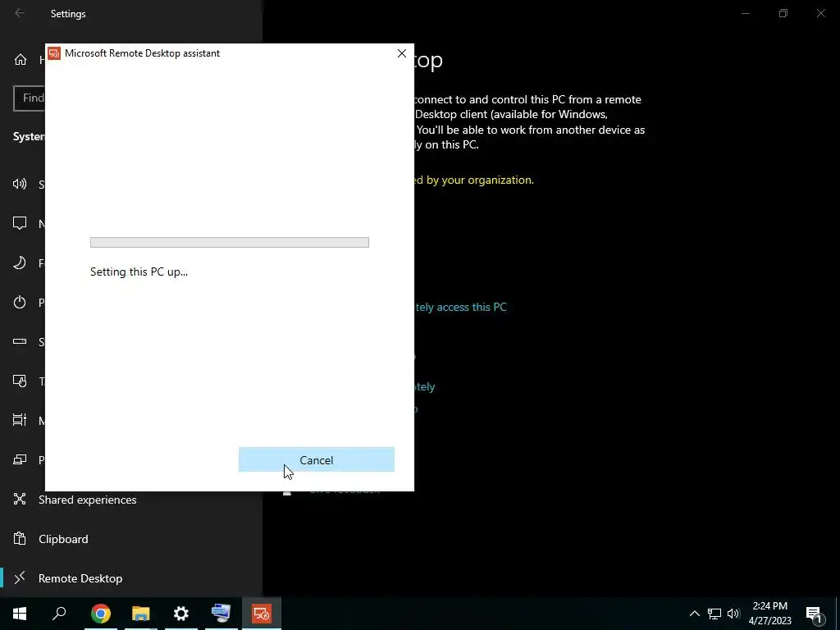Switch to Remote Desktop assistant taskbar icon
The width and height of the screenshot is (840, 630).
click(x=262, y=614)
